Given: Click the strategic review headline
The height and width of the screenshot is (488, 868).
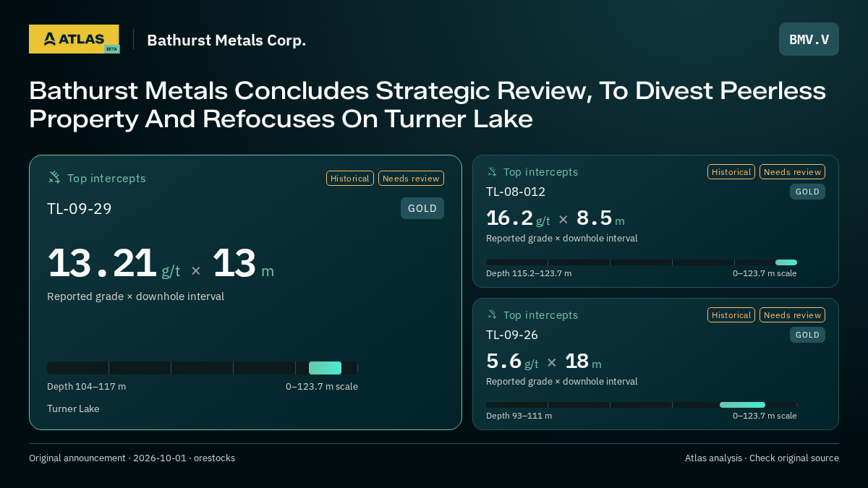Looking at the screenshot, I should pos(427,104).
